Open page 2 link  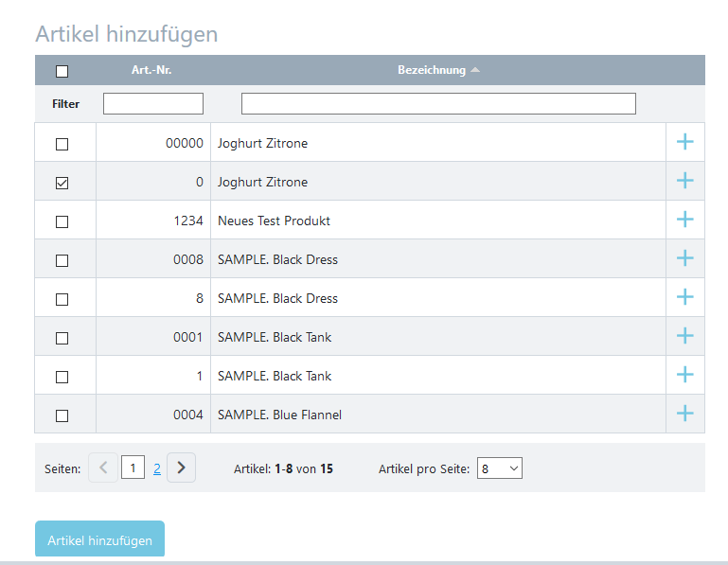pos(157,468)
